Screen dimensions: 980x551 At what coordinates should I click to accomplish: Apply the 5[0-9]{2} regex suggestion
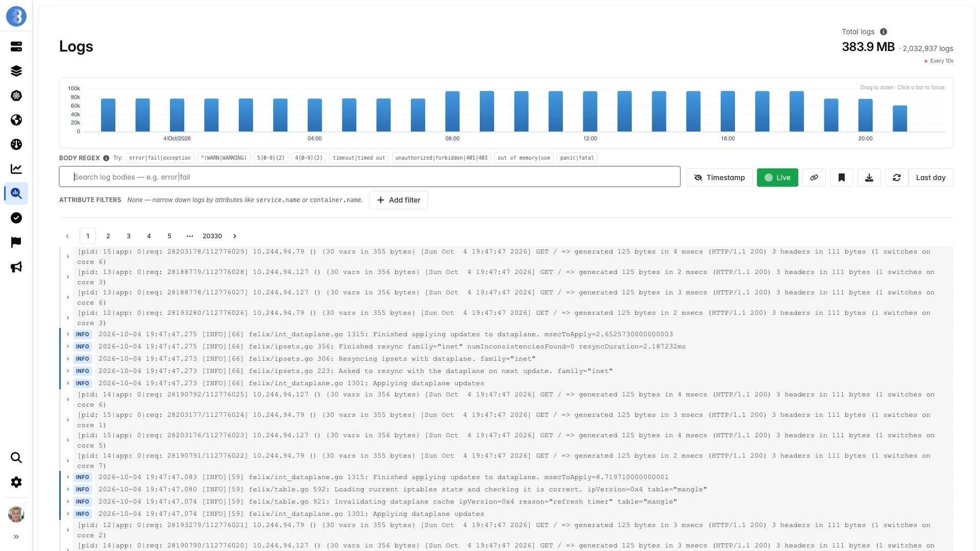(271, 158)
